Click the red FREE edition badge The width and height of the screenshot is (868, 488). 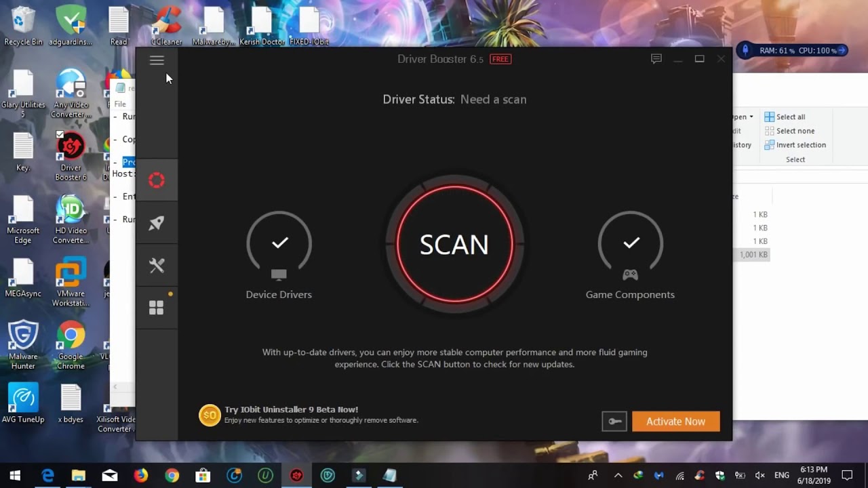pyautogui.click(x=500, y=59)
